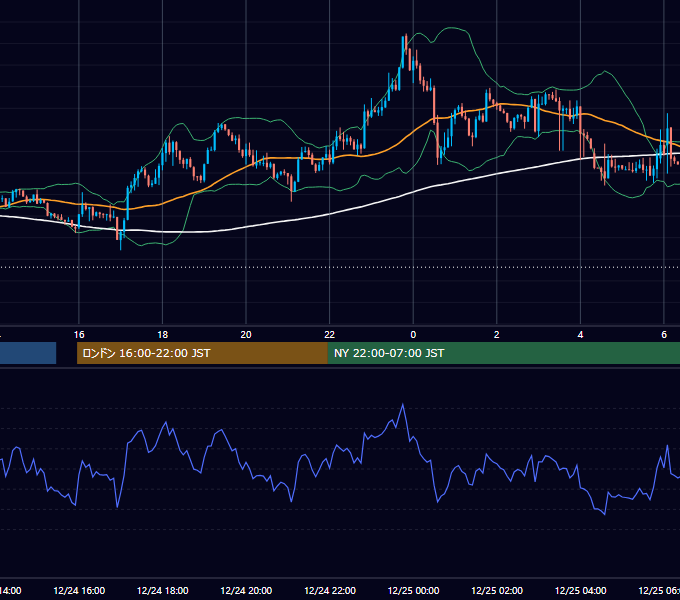
Task: Click the 12/25 02:00 date label
Action: (497, 591)
